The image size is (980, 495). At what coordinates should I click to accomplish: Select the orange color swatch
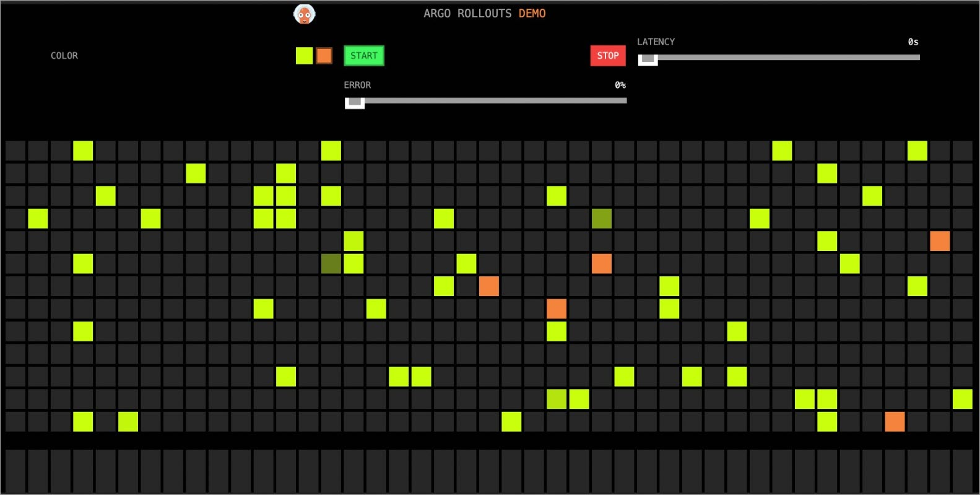pos(324,56)
